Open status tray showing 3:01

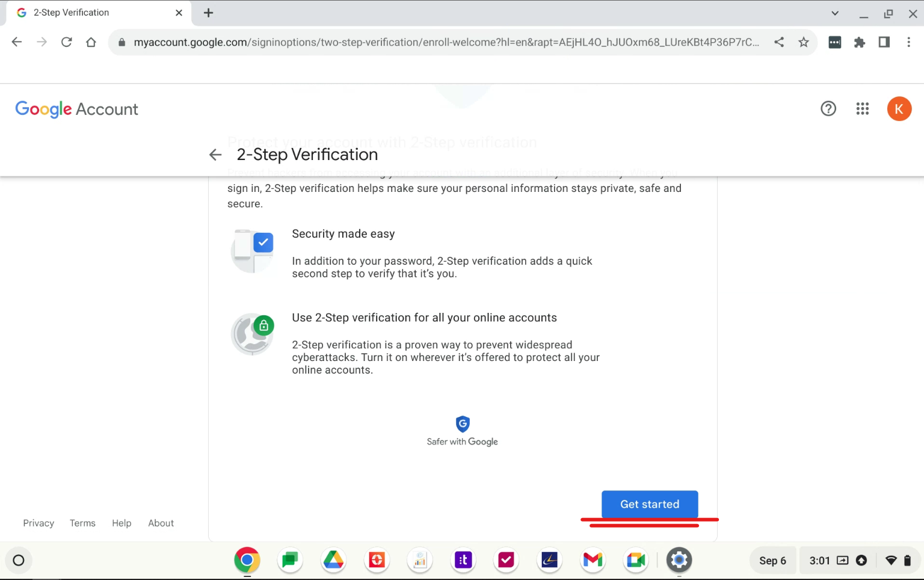pos(859,561)
